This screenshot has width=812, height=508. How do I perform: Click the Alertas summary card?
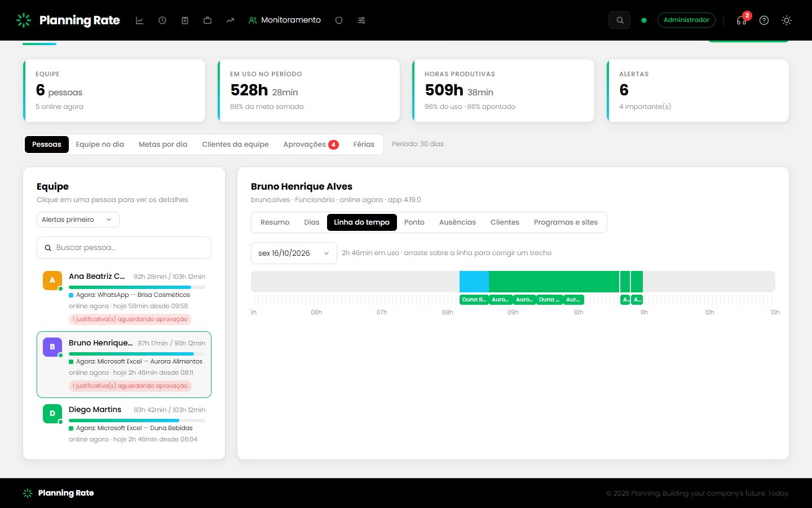(x=698, y=90)
